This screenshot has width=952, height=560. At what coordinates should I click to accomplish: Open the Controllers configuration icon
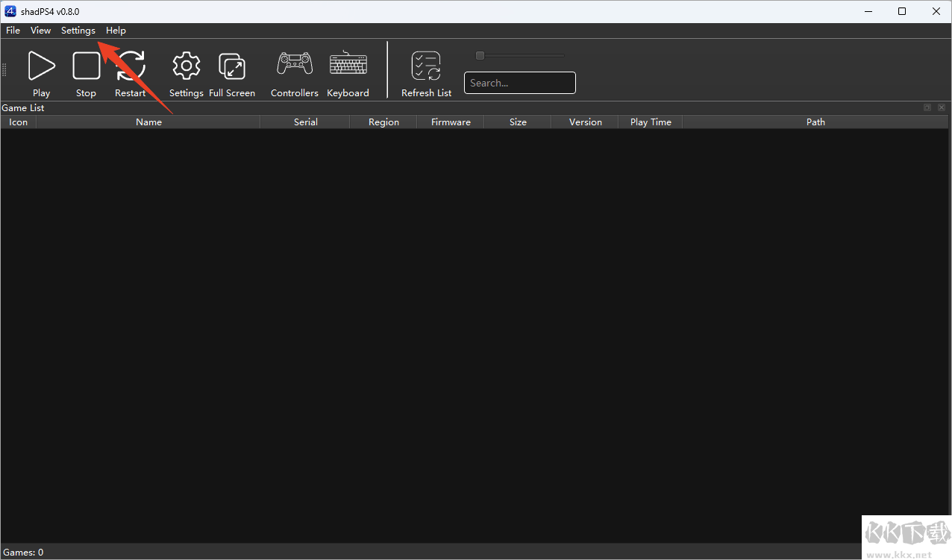pos(295,65)
